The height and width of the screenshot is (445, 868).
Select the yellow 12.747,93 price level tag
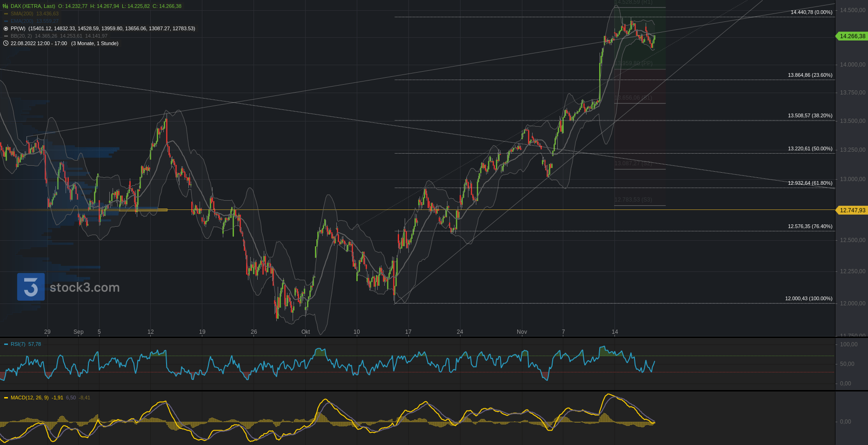click(x=852, y=210)
